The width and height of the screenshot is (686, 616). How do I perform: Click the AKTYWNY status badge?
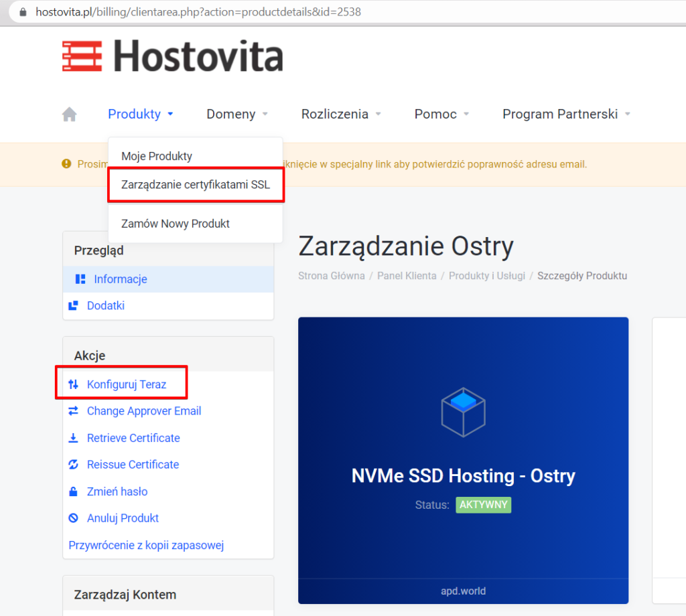click(x=484, y=505)
